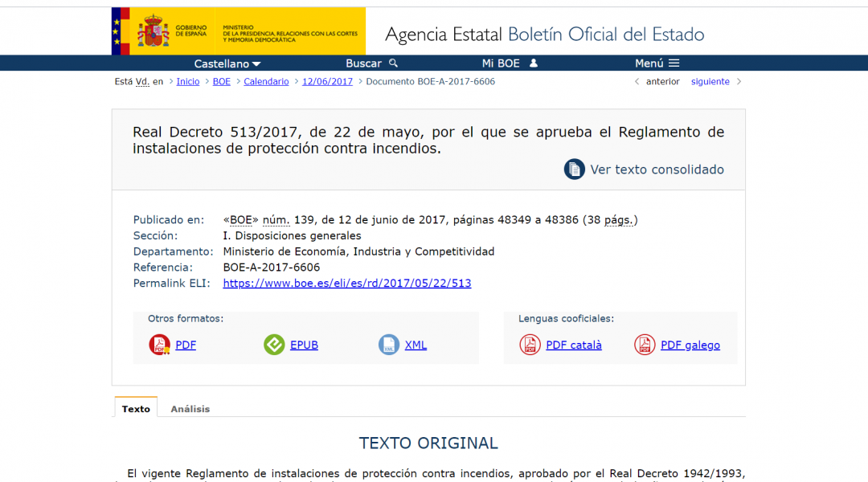The image size is (868, 482).
Task: Click the Mi BOE user profile icon
Action: [x=533, y=63]
